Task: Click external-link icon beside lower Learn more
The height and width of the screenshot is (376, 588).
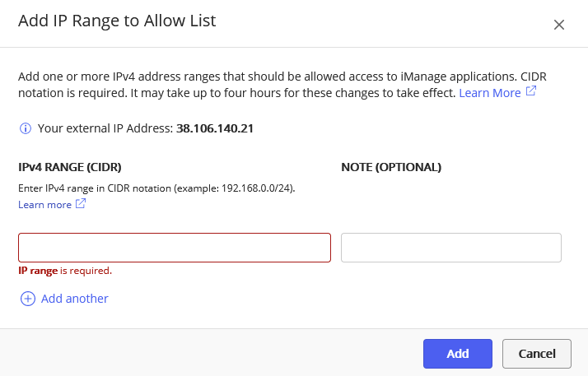Action: pyautogui.click(x=81, y=204)
